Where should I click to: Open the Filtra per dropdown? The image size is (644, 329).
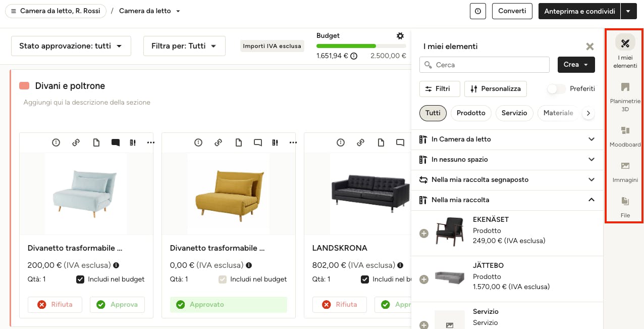pyautogui.click(x=184, y=46)
